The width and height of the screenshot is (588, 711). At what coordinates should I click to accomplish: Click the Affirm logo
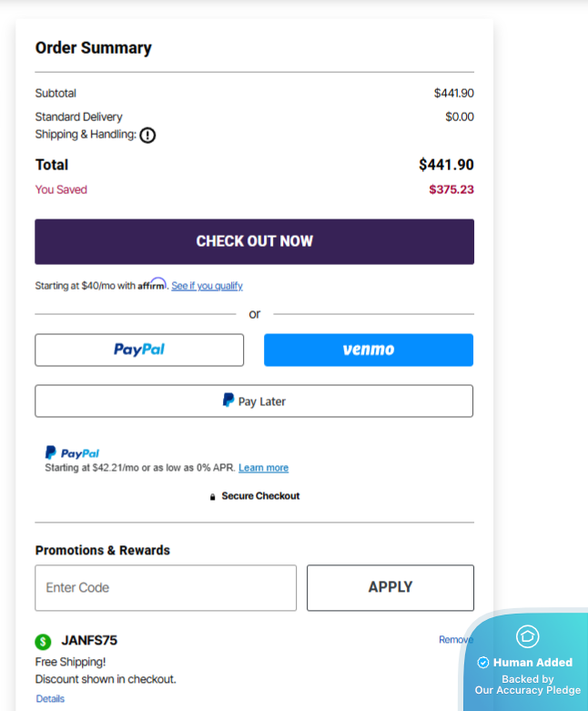152,284
